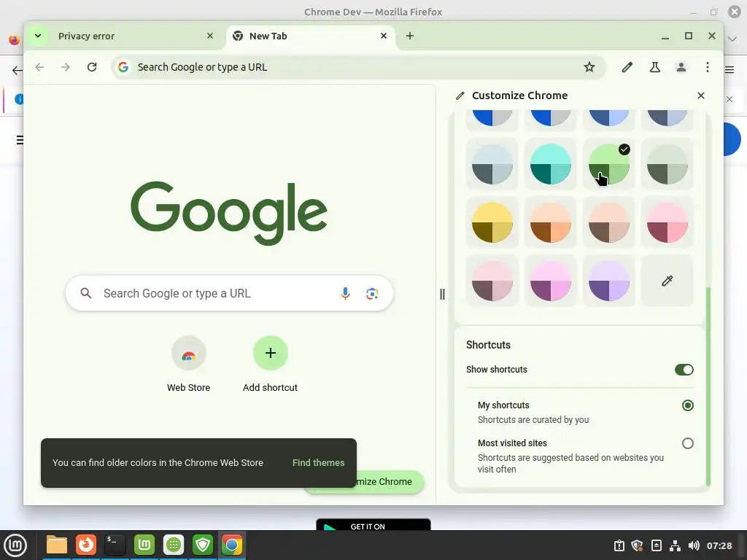This screenshot has width=747, height=560.
Task: Open the Linux Mint start menu
Action: point(15,545)
